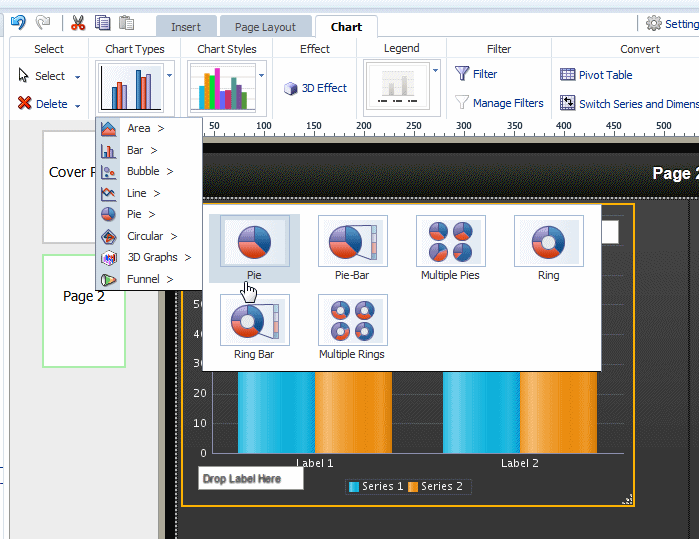Screen dimensions: 699x539
Task: Click the Paste clipboard icon
Action: point(127,23)
